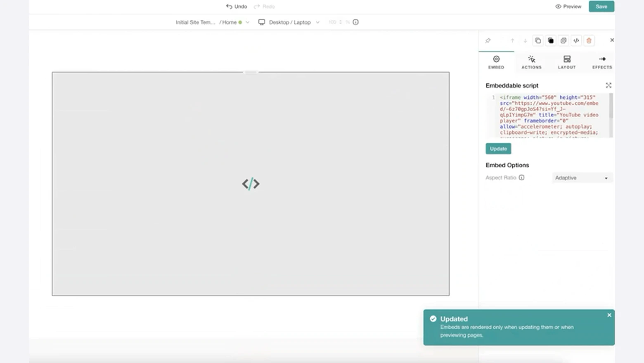Click the green checkmark in the Updated toast
Image resolution: width=644 pixels, height=363 pixels.
coord(433,319)
